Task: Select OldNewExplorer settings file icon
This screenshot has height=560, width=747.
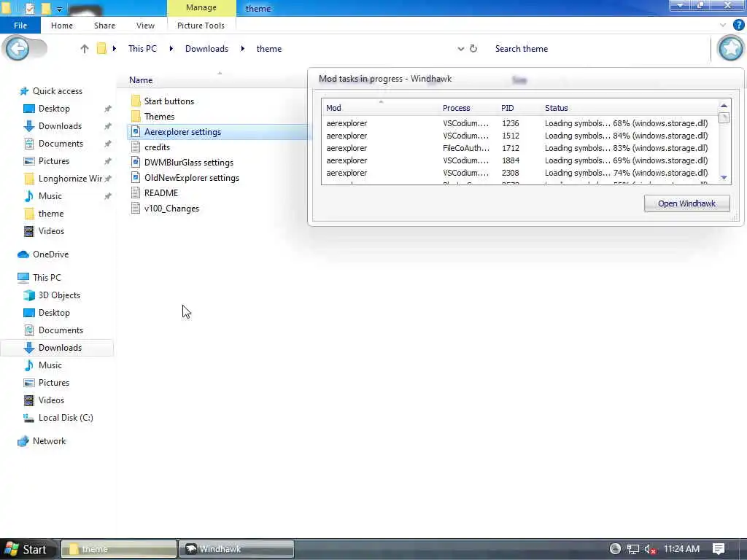Action: tap(136, 178)
